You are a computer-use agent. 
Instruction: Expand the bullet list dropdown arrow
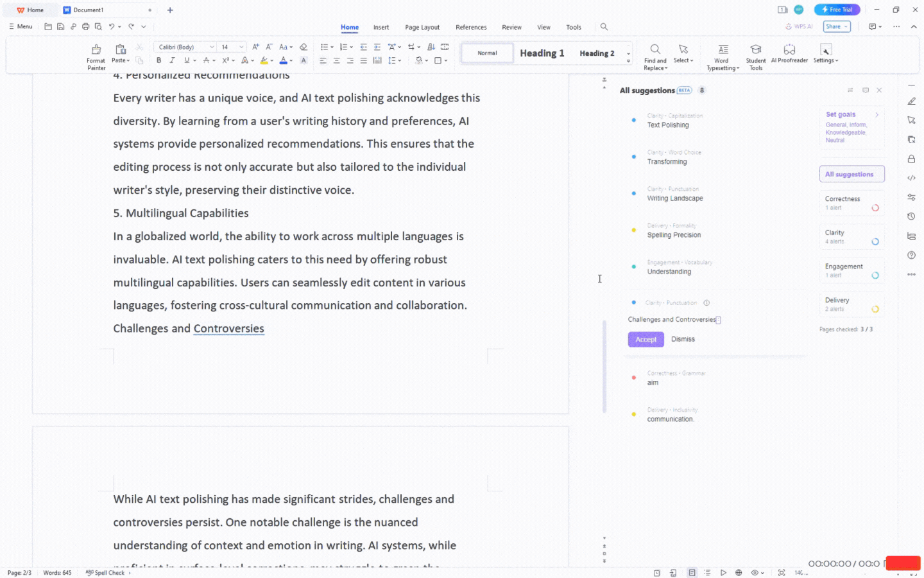pos(332,48)
